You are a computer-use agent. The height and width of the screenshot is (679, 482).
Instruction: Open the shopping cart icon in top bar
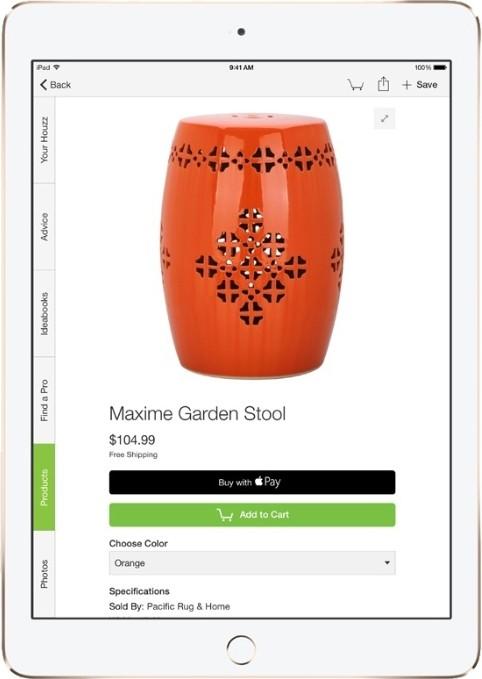356,84
